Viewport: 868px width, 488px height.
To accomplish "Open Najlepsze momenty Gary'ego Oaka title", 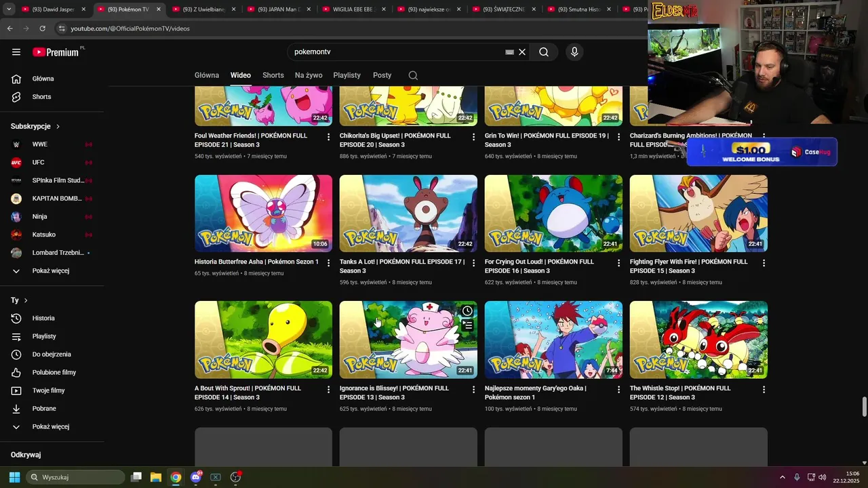I will [x=536, y=393].
